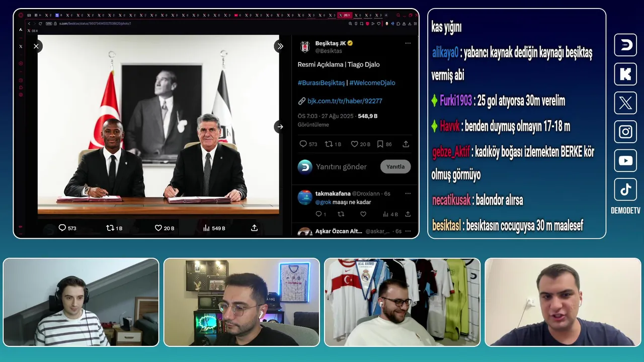Click the DemodeTV D logo icon
Screen dimensions: 644x362
[625, 45]
